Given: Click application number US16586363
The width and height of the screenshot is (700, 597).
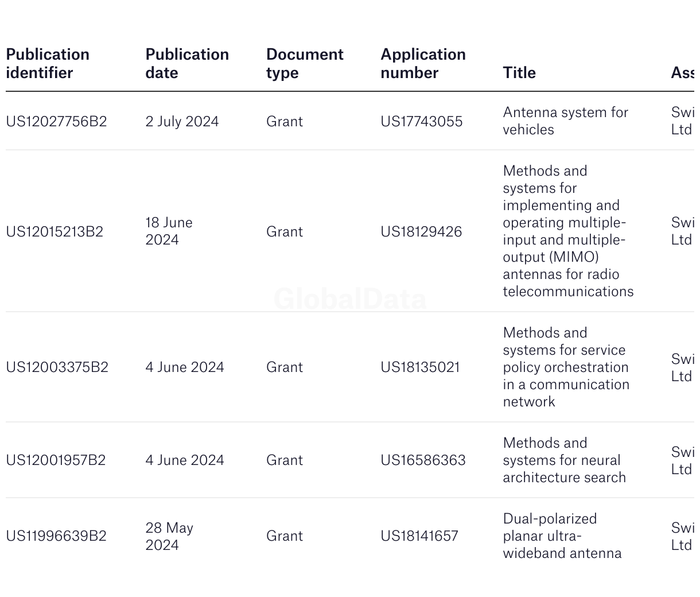Looking at the screenshot, I should (423, 460).
